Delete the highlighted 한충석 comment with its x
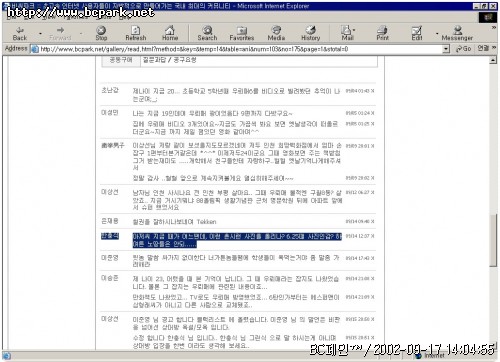The height and width of the screenshot is (362, 500). [x=372, y=236]
